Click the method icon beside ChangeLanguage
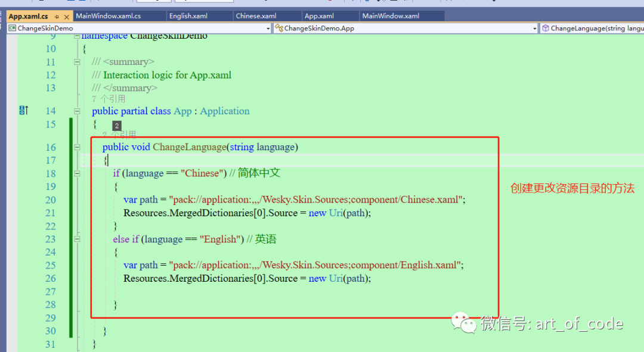Image resolution: width=644 pixels, height=352 pixels. (546, 28)
